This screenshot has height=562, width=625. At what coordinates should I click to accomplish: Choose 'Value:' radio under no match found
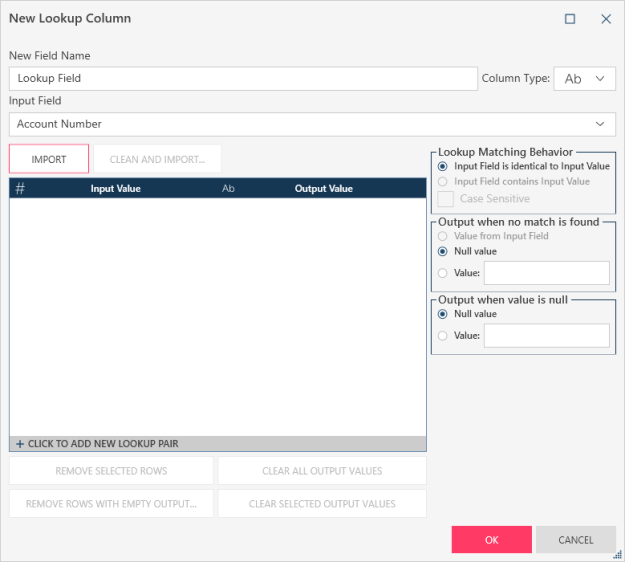tap(442, 273)
